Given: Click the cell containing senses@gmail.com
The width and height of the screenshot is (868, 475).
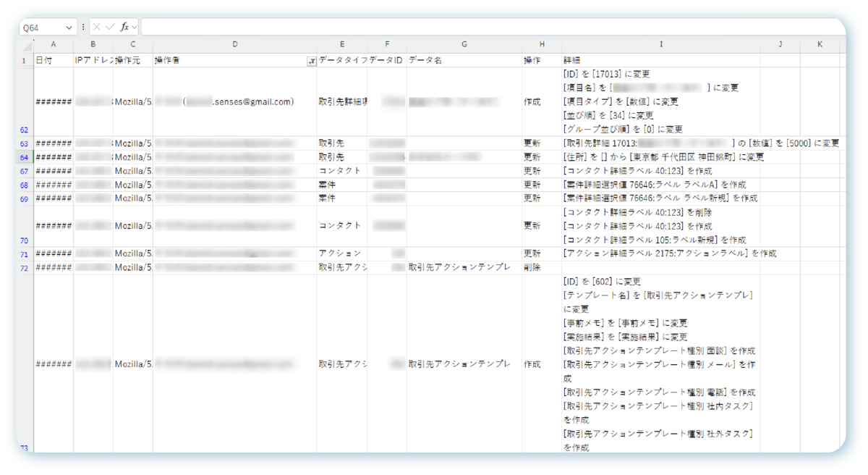Looking at the screenshot, I should pos(235,102).
